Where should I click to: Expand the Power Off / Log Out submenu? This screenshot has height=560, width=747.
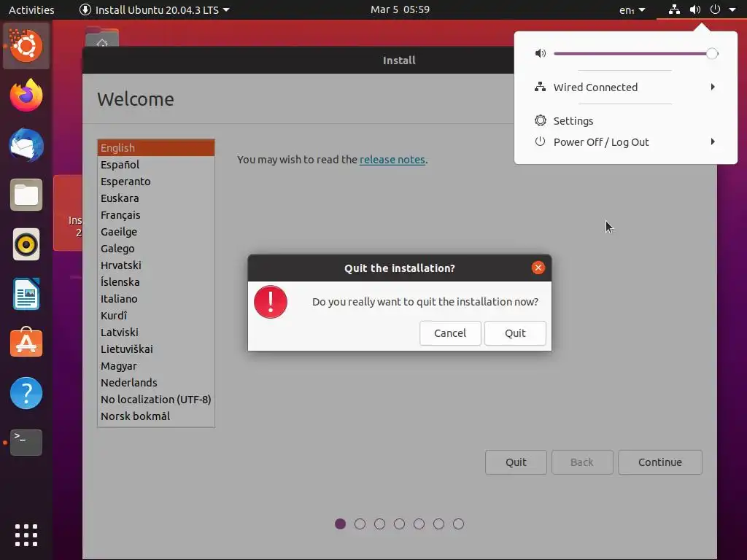[625, 142]
